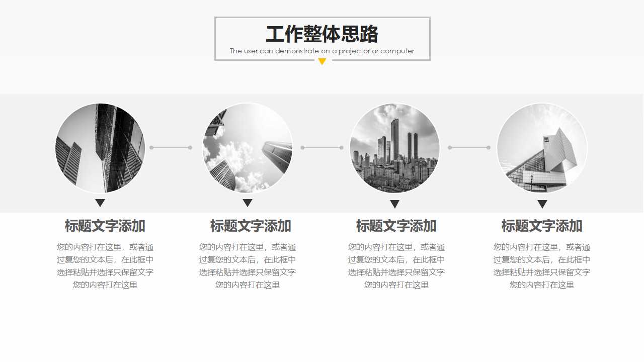The width and height of the screenshot is (644, 362).
Task: Click the second 标题文字添加 heading
Action: pyautogui.click(x=251, y=226)
